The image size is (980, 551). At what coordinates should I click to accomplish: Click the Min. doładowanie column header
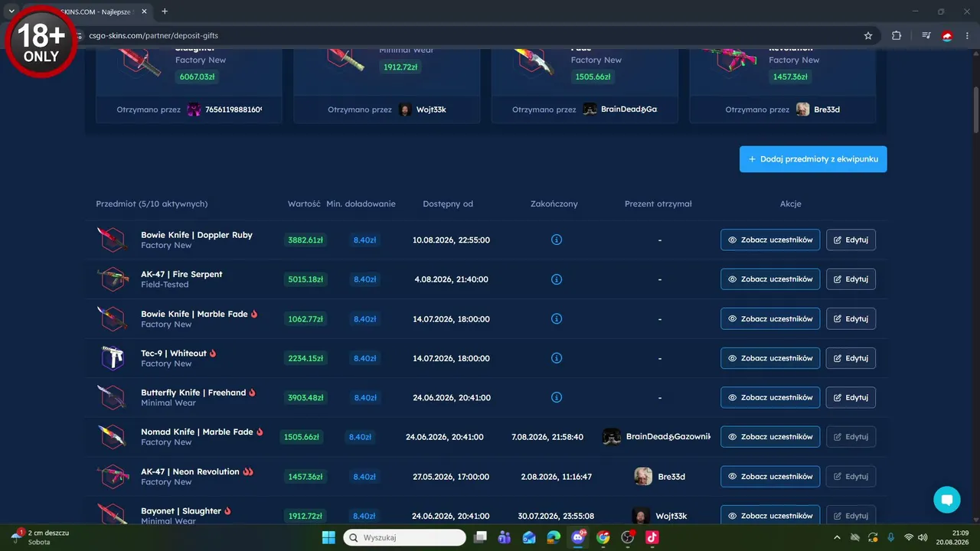pos(361,204)
